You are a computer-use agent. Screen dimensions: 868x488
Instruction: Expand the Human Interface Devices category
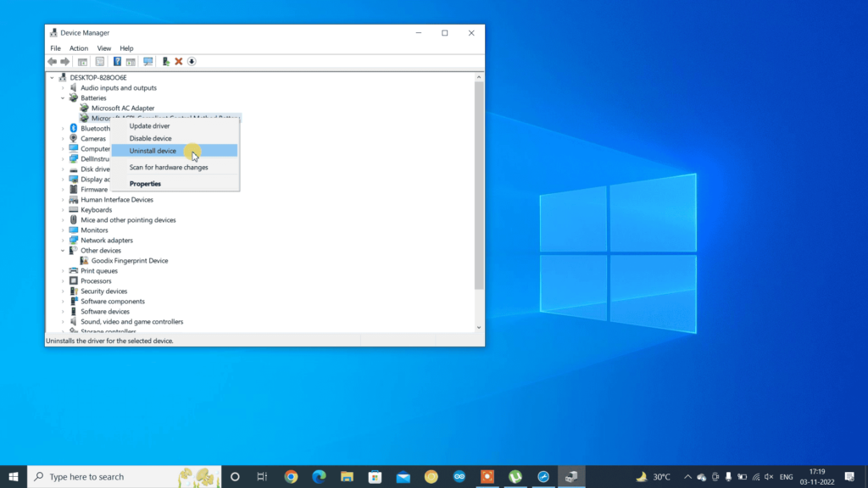[x=63, y=200]
